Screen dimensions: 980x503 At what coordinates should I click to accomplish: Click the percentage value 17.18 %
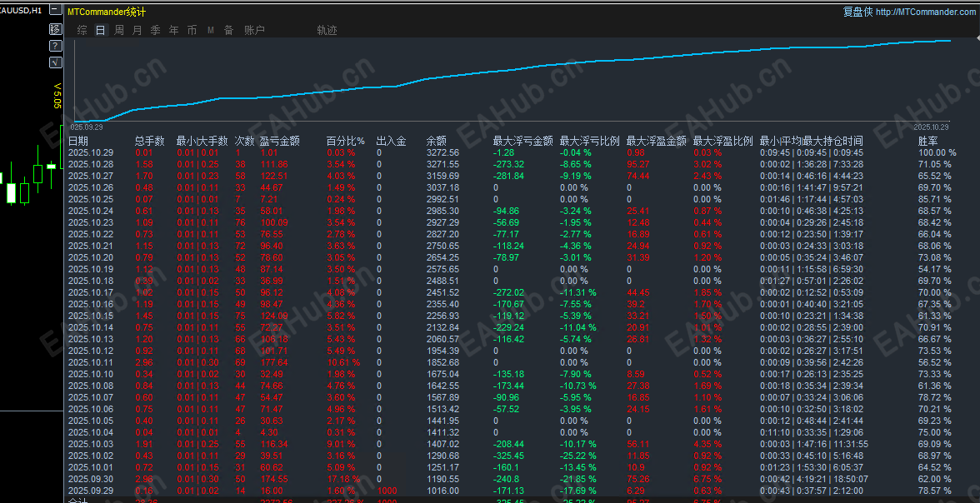[x=343, y=479]
